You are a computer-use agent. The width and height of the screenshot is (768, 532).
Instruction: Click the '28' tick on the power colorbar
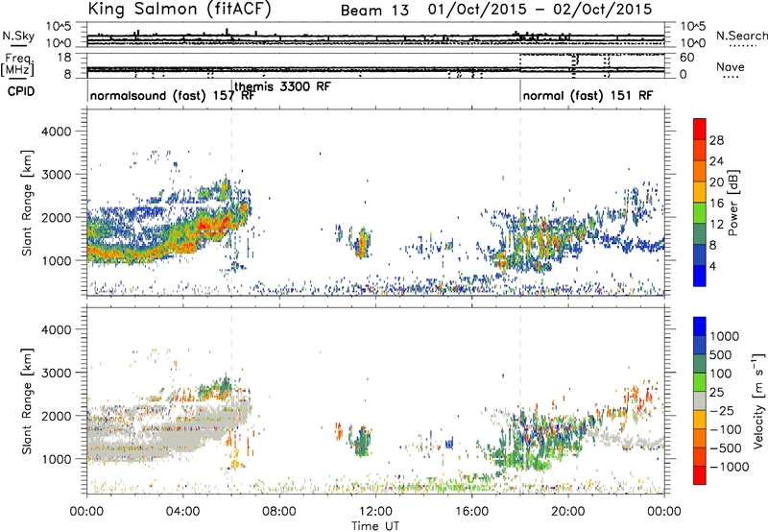pos(716,140)
